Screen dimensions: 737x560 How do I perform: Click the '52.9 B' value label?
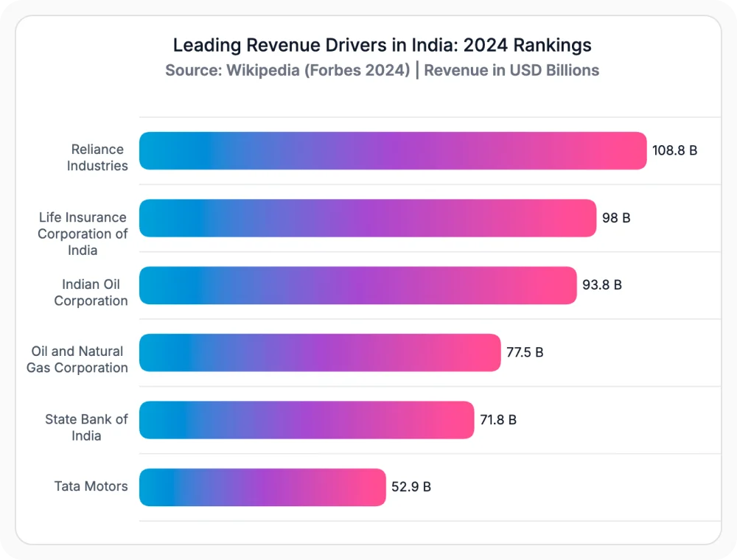(x=411, y=487)
